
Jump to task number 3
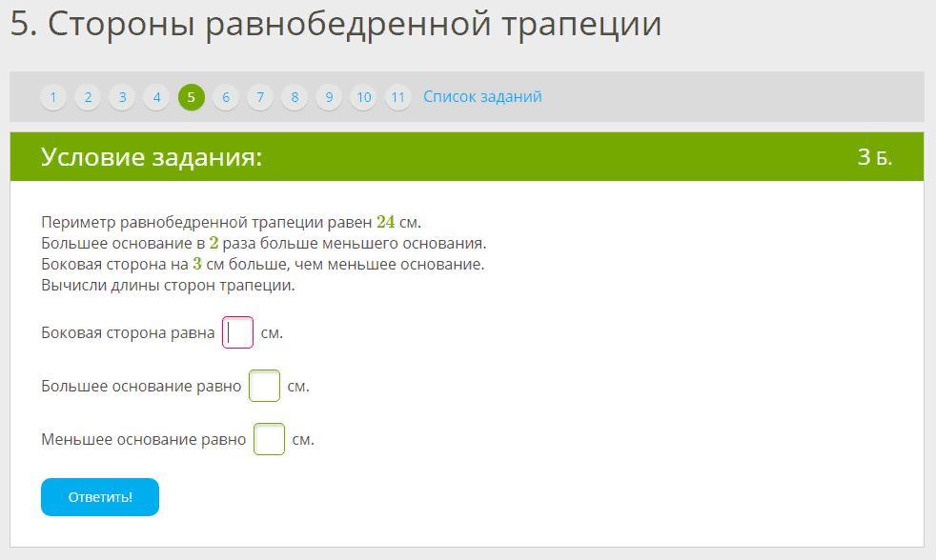122,97
